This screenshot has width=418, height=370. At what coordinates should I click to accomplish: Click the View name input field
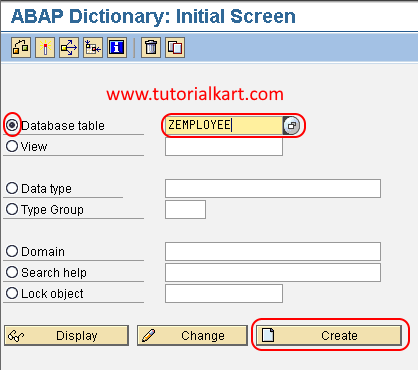tap(224, 147)
